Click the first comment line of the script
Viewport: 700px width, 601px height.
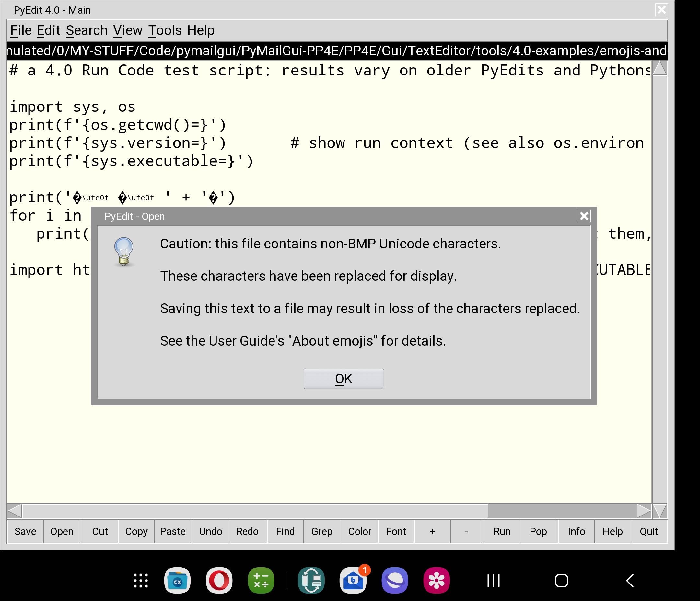click(x=330, y=71)
